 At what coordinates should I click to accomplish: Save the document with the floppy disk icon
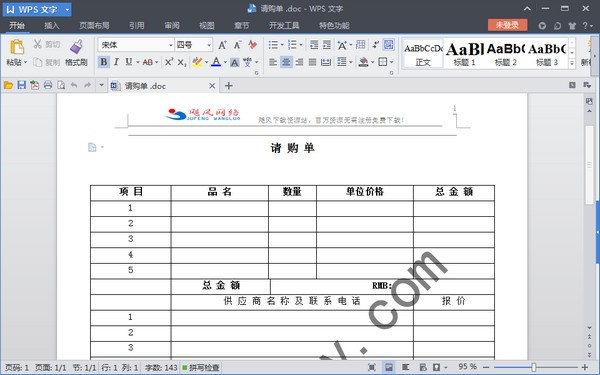tap(21, 85)
